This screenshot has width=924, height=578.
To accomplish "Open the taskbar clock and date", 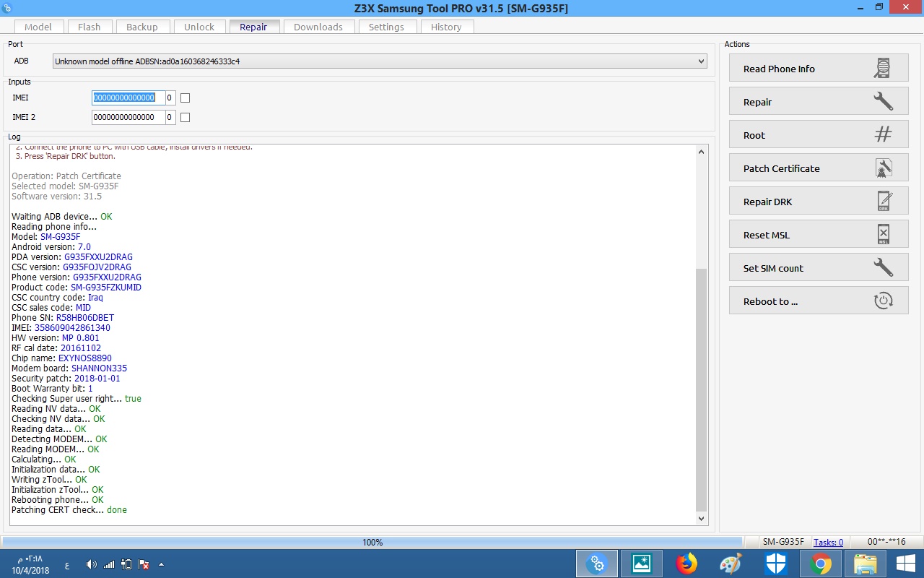I will point(30,564).
